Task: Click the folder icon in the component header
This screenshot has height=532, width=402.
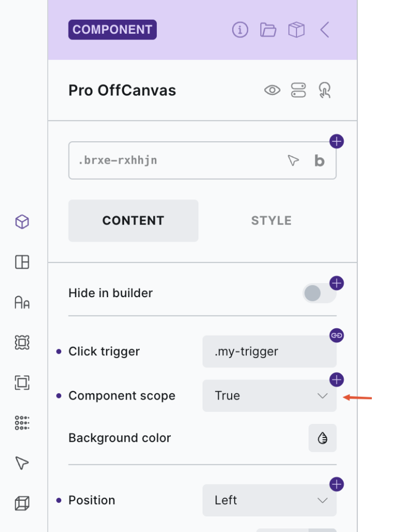Action: 268,30
